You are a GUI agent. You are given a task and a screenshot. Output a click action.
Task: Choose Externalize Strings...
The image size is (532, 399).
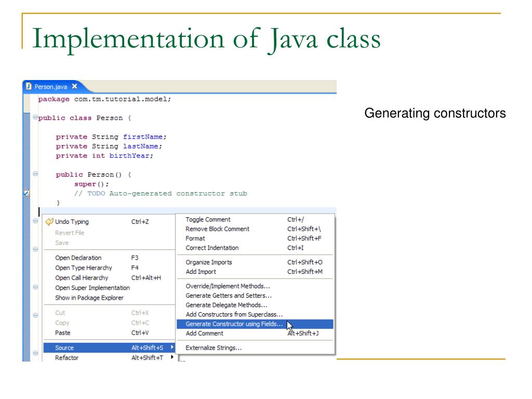point(255,348)
